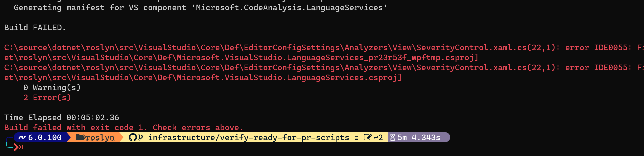This screenshot has height=156, width=644.
Task: Click the pencil edit icon before ~2
Action: (368, 137)
